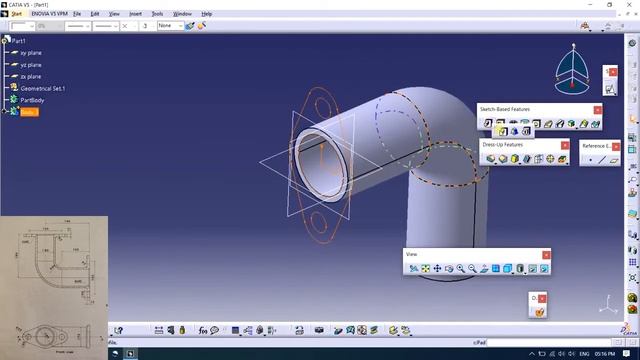Screen dimensions: 640x360
Task: Open the line thickness dropdown
Action: coord(78,26)
